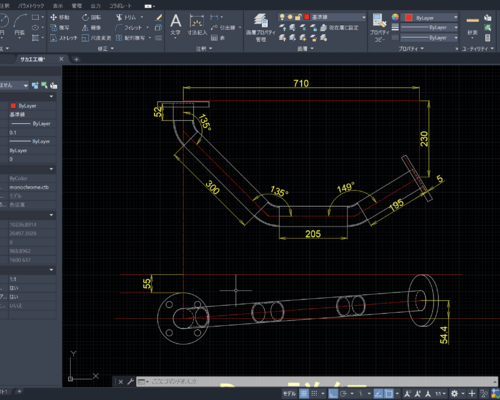This screenshot has width=500, height=400.
Task: Click red color swatch in properties palette
Action: [x=13, y=106]
